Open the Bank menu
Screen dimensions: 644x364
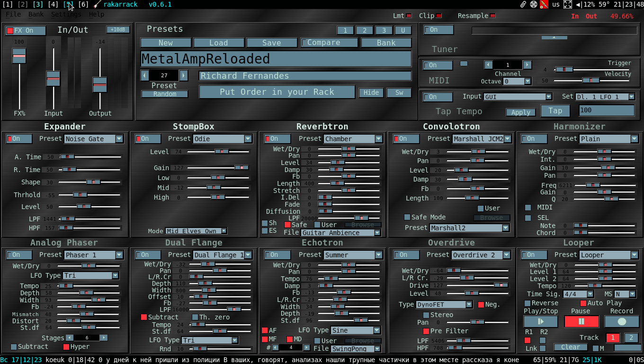[x=36, y=14]
